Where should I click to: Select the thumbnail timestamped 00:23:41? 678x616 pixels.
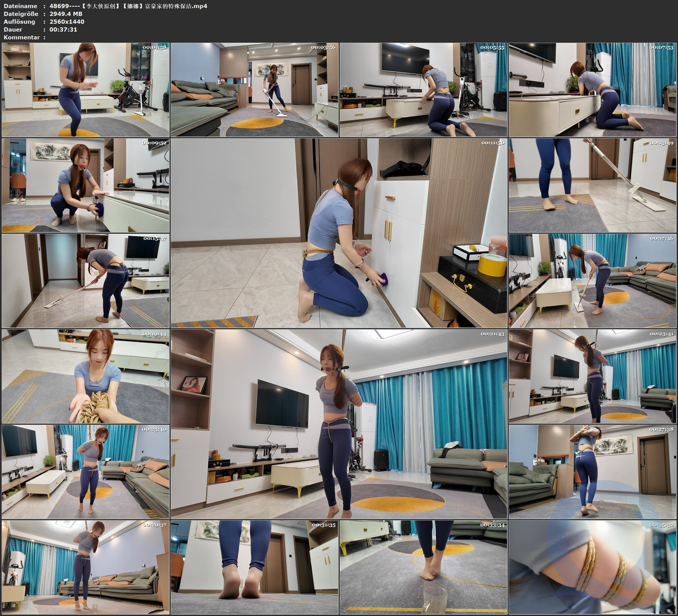point(593,376)
